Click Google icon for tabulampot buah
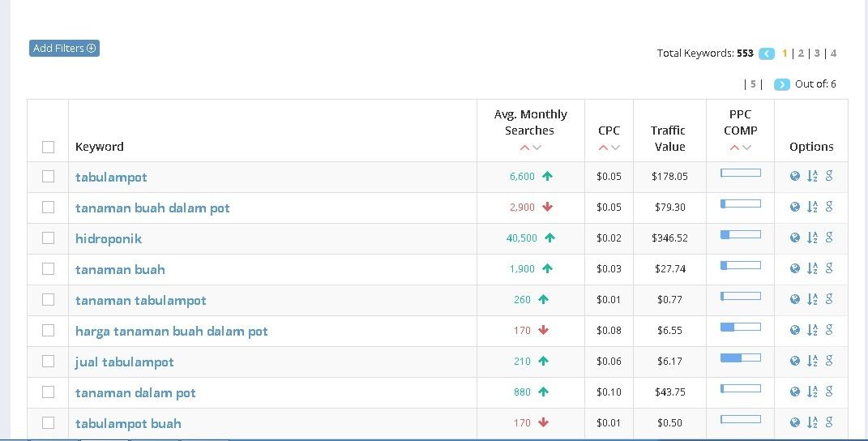Image resolution: width=868 pixels, height=441 pixels. click(x=829, y=423)
